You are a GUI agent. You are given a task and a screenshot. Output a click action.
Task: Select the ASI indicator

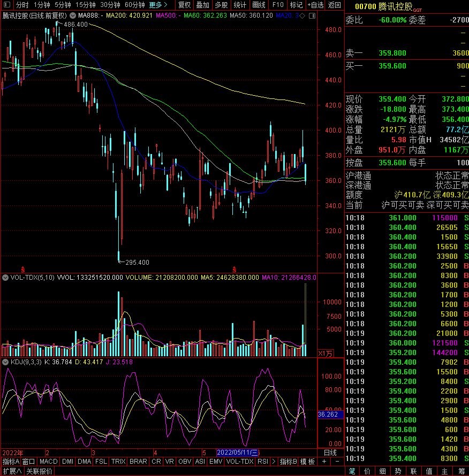200,462
